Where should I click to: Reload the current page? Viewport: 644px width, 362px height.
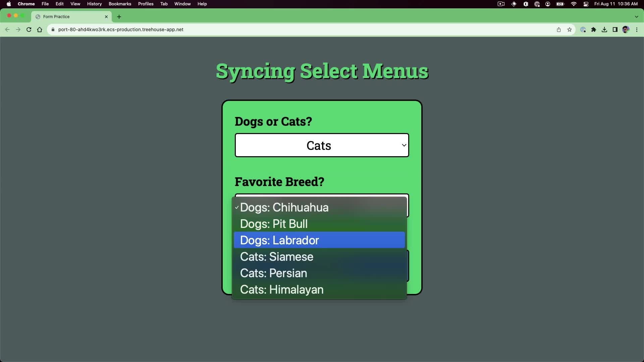point(29,29)
